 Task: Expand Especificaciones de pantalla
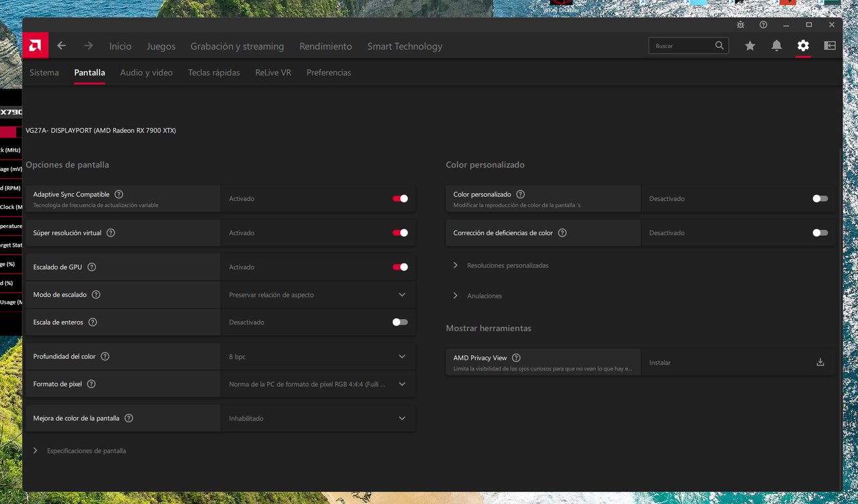click(80, 450)
